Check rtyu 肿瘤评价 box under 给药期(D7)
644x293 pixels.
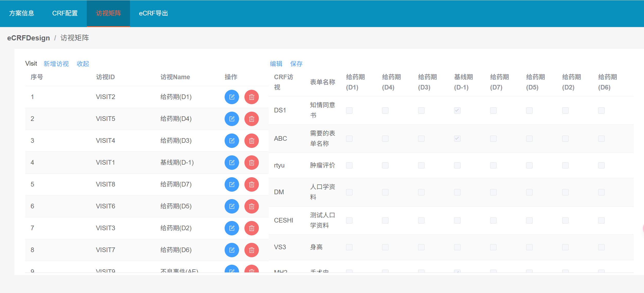click(493, 165)
